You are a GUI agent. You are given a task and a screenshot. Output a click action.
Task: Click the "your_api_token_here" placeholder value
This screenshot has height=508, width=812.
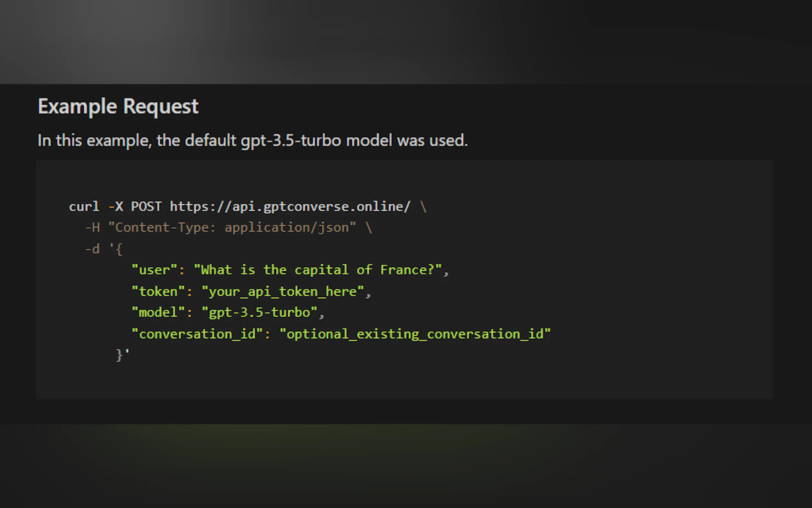coord(283,292)
